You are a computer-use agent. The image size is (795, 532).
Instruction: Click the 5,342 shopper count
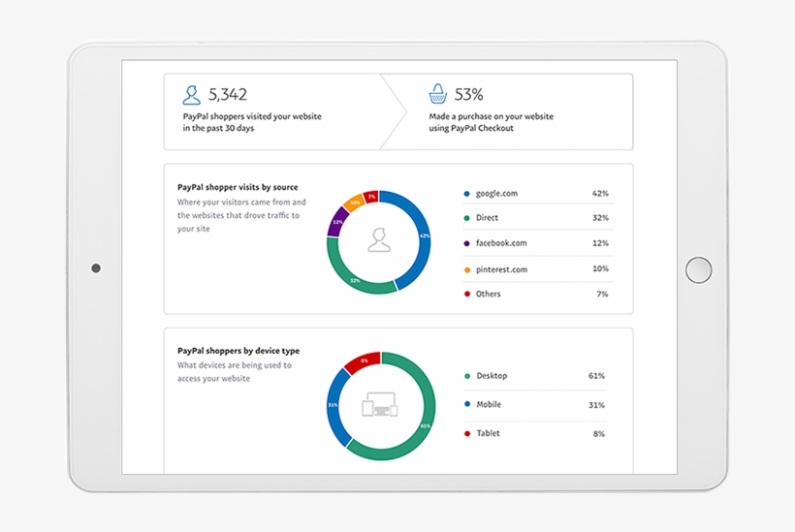pyautogui.click(x=228, y=95)
